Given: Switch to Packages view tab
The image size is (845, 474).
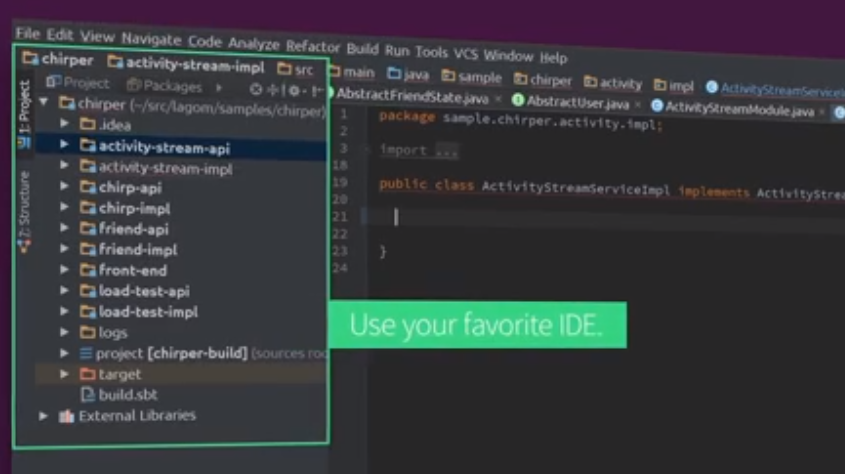Looking at the screenshot, I should (164, 86).
